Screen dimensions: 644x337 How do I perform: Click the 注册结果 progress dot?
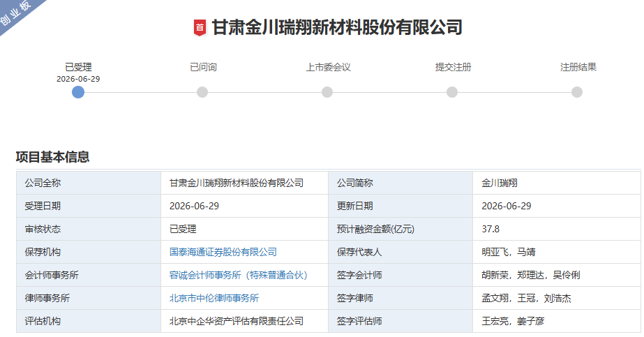pyautogui.click(x=576, y=92)
